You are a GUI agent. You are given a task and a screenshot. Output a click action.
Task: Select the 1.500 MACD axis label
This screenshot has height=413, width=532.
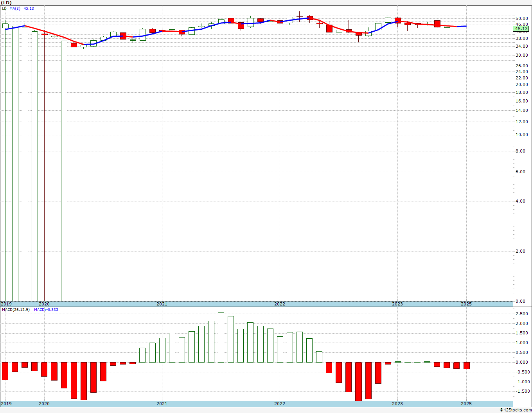(523, 333)
